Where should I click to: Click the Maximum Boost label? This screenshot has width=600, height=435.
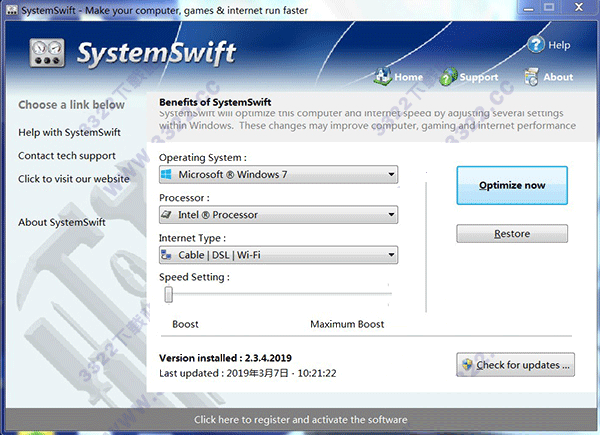(347, 324)
